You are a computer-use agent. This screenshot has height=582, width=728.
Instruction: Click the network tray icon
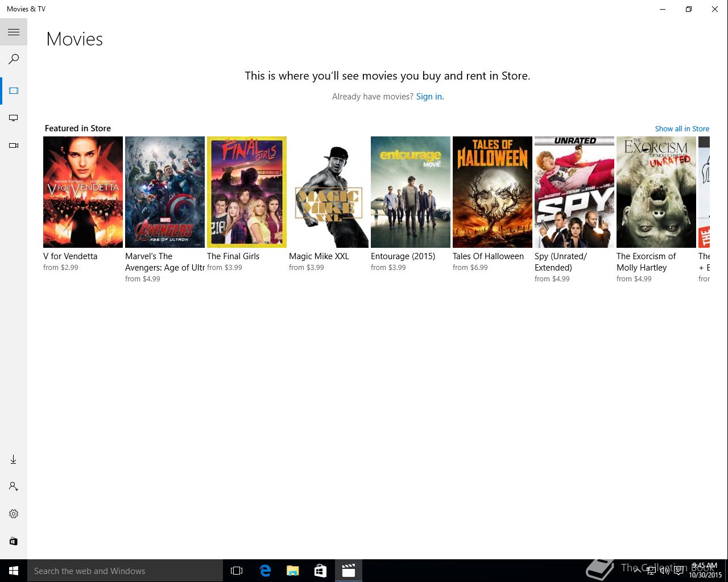651,571
